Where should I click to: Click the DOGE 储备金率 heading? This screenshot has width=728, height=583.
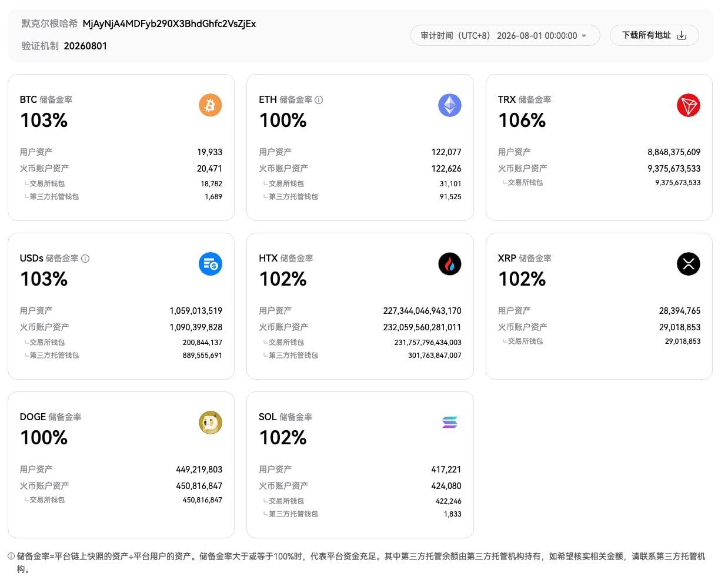click(x=51, y=417)
